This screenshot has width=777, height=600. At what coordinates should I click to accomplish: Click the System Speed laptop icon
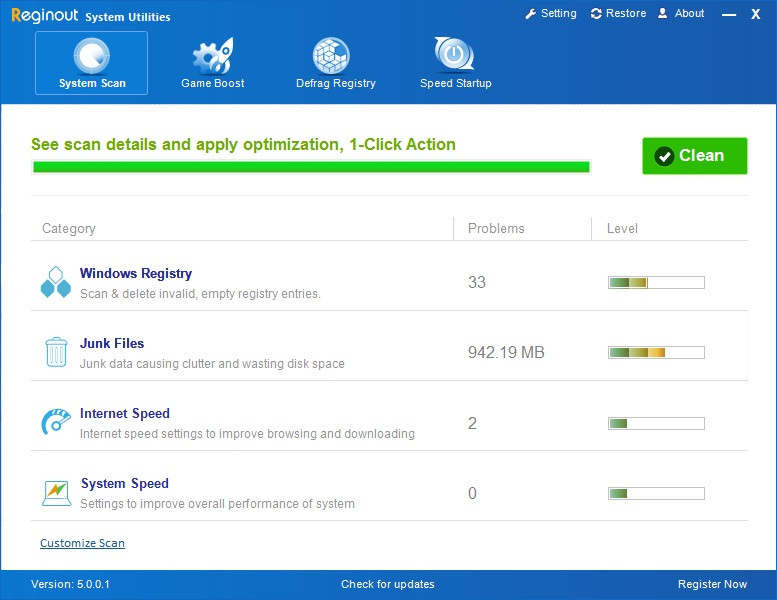(56, 493)
